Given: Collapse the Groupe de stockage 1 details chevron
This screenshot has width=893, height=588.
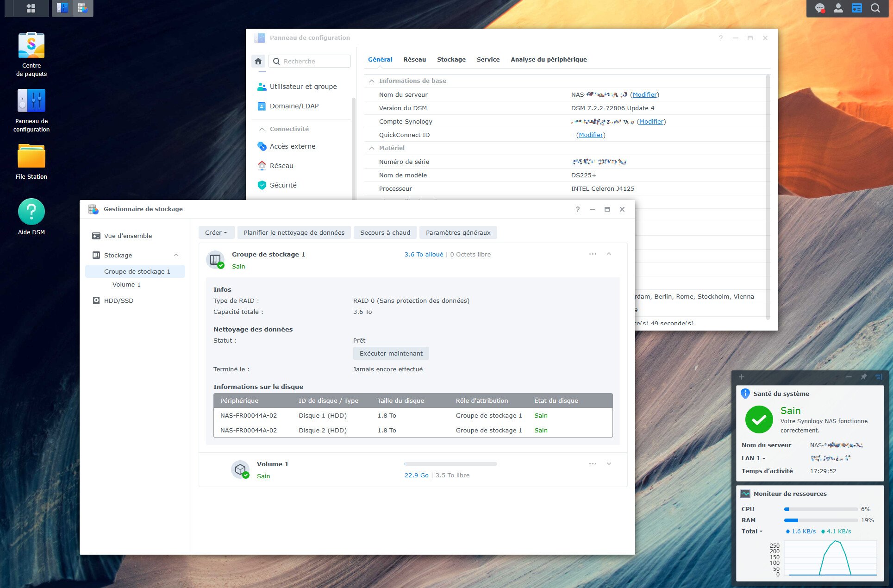Looking at the screenshot, I should tap(609, 254).
